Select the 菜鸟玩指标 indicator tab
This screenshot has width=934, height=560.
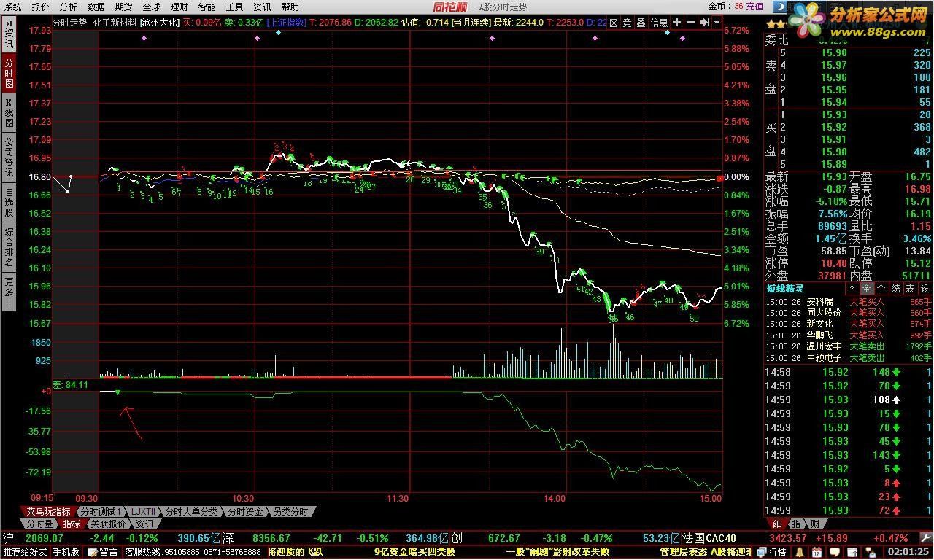point(48,512)
